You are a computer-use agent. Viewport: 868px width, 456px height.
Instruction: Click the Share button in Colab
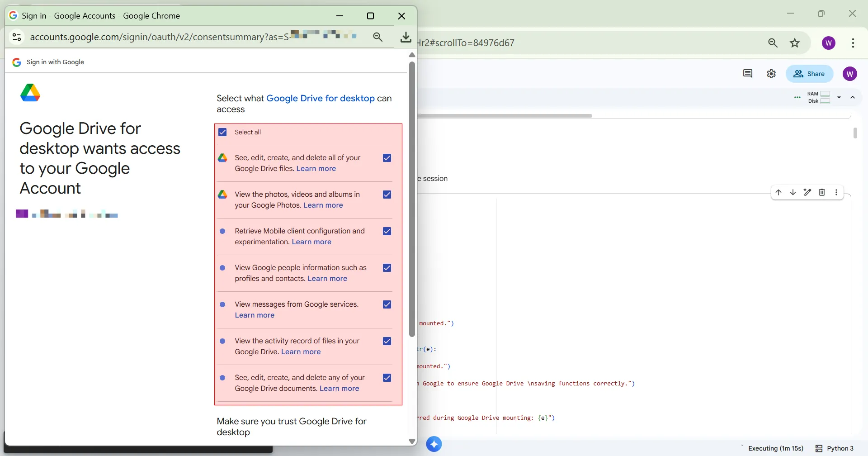click(x=809, y=74)
